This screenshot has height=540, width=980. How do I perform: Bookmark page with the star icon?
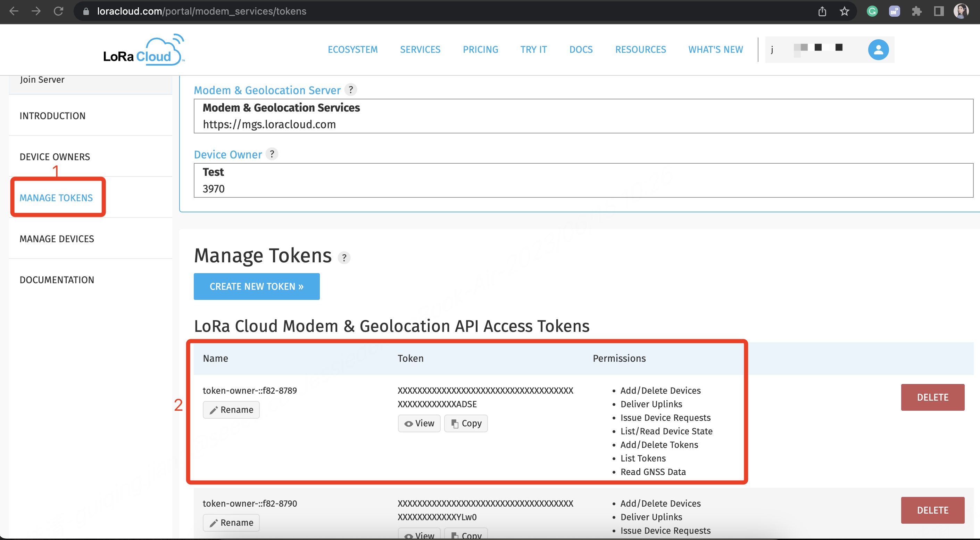click(x=844, y=11)
